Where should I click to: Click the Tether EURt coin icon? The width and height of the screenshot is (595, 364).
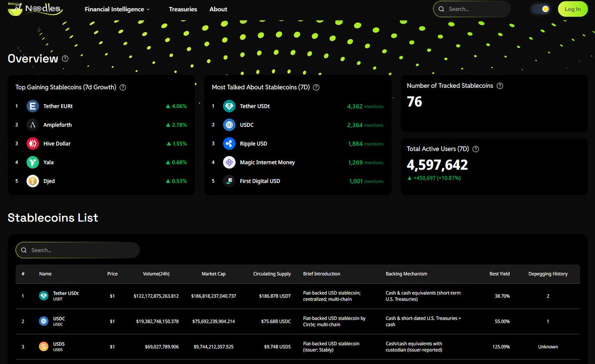pyautogui.click(x=33, y=106)
